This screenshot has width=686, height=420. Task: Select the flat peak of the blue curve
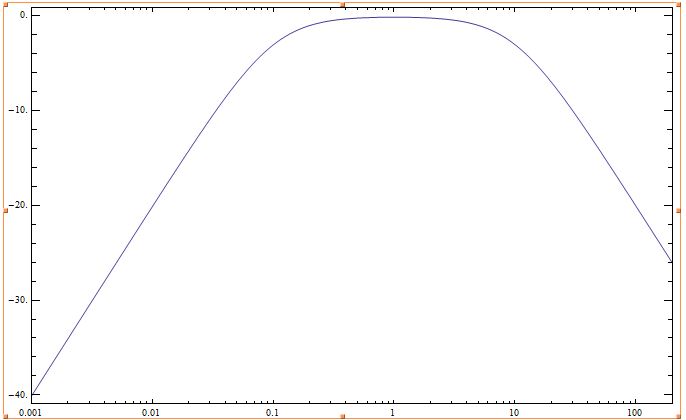[393, 17]
